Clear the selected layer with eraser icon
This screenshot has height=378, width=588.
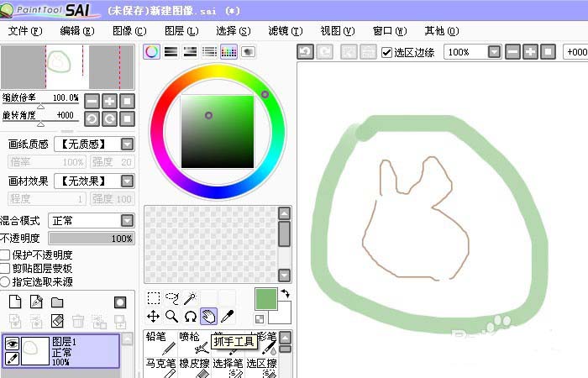pos(57,321)
